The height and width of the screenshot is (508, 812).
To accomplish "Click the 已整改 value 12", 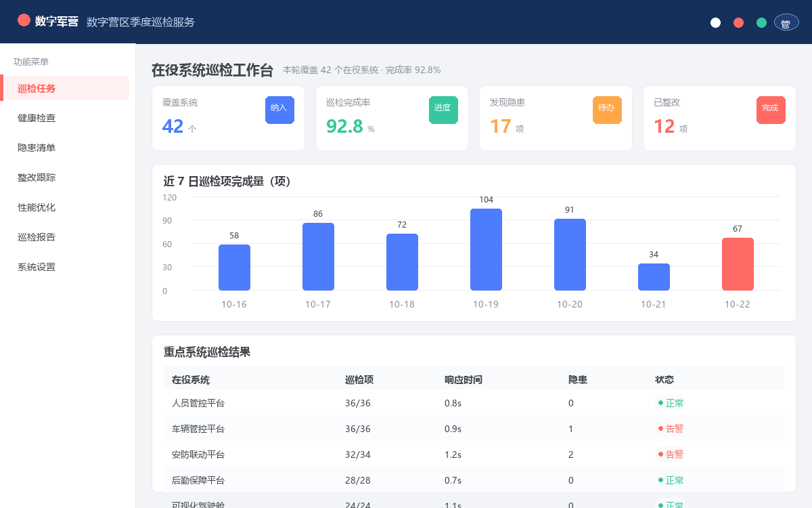I will coord(664,126).
